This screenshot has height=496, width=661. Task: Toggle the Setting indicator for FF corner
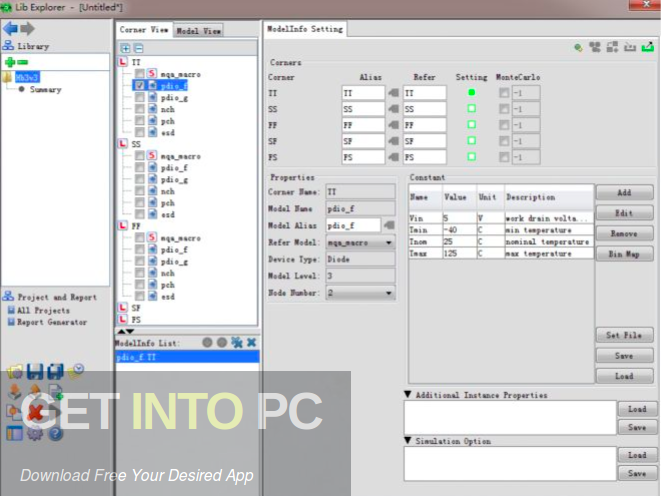[x=472, y=125]
